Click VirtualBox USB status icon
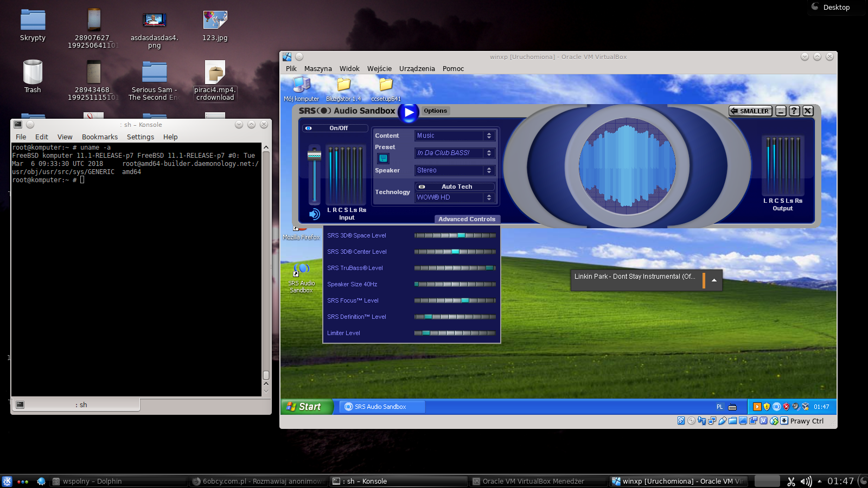The width and height of the screenshot is (868, 488). pyautogui.click(x=722, y=421)
